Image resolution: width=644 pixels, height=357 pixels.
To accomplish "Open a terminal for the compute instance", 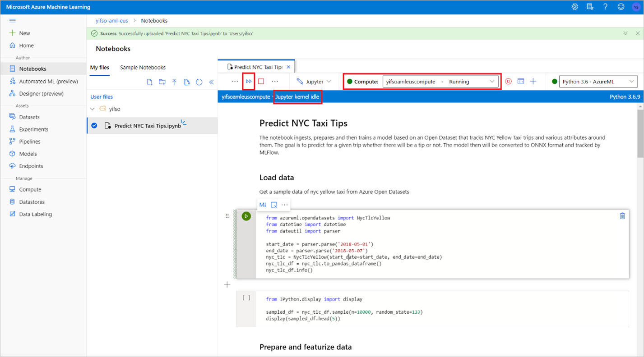I will 521,82.
